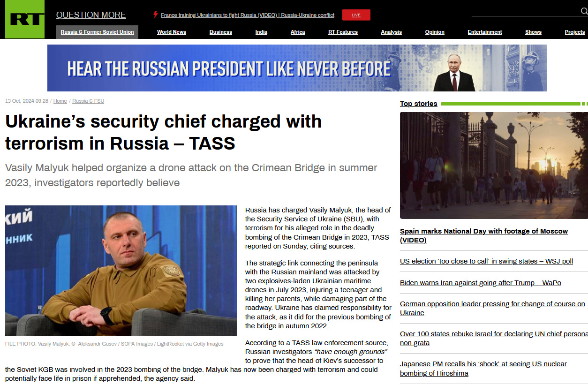Click the Putin banner advertisement

pyautogui.click(x=297, y=68)
